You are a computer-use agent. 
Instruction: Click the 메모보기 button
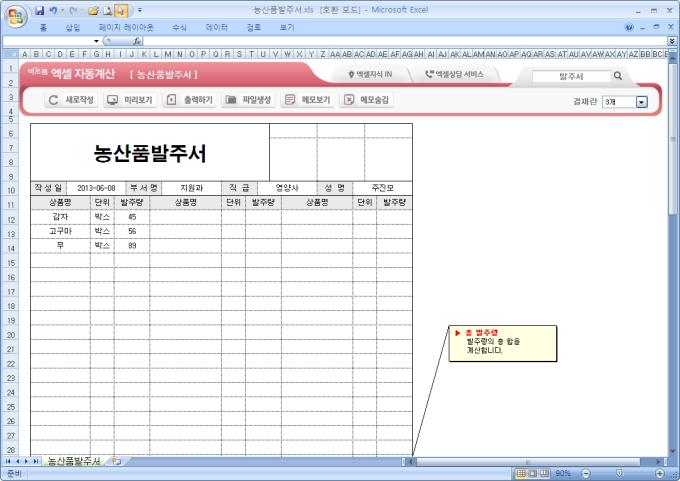[307, 100]
